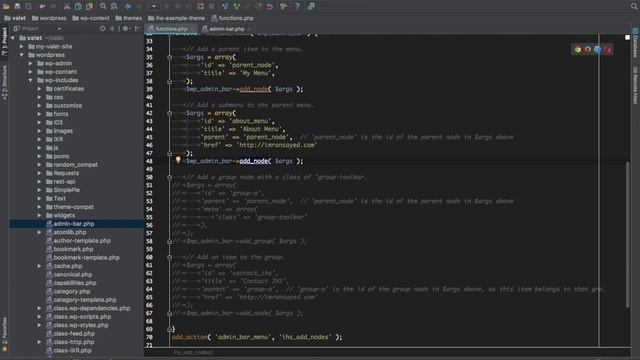Click the purple Revert icon
The image size is (640, 360).
(270, 6)
